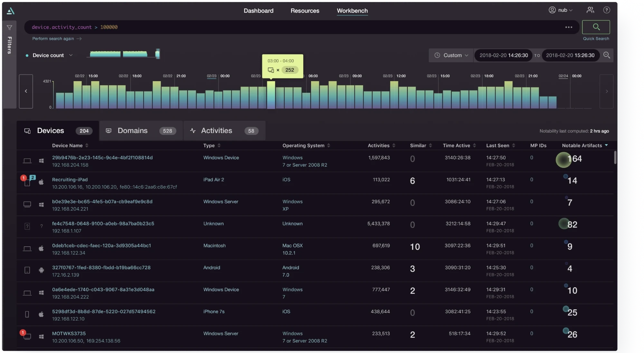Open the MOTWKS3735 device link

pyautogui.click(x=69, y=333)
